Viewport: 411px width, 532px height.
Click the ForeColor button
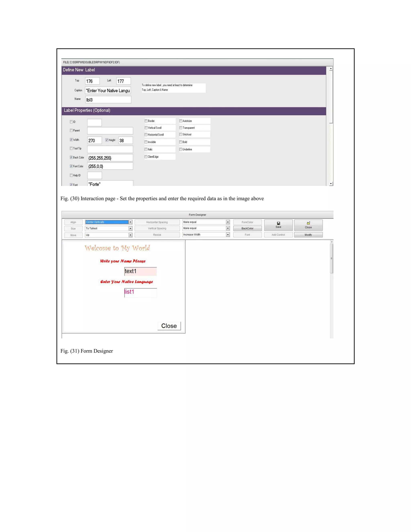pos(247,222)
